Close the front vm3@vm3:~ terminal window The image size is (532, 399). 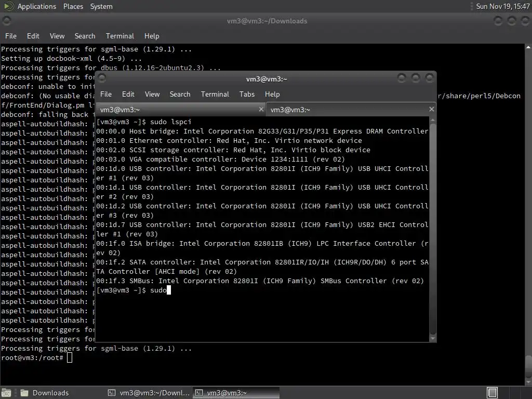(430, 78)
